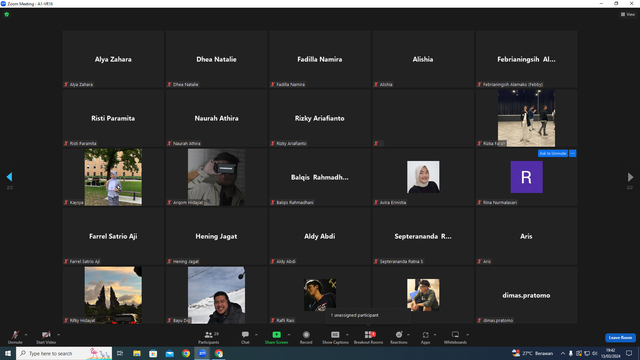Open Breakout Rooms
The image size is (640, 360).
pyautogui.click(x=368, y=337)
